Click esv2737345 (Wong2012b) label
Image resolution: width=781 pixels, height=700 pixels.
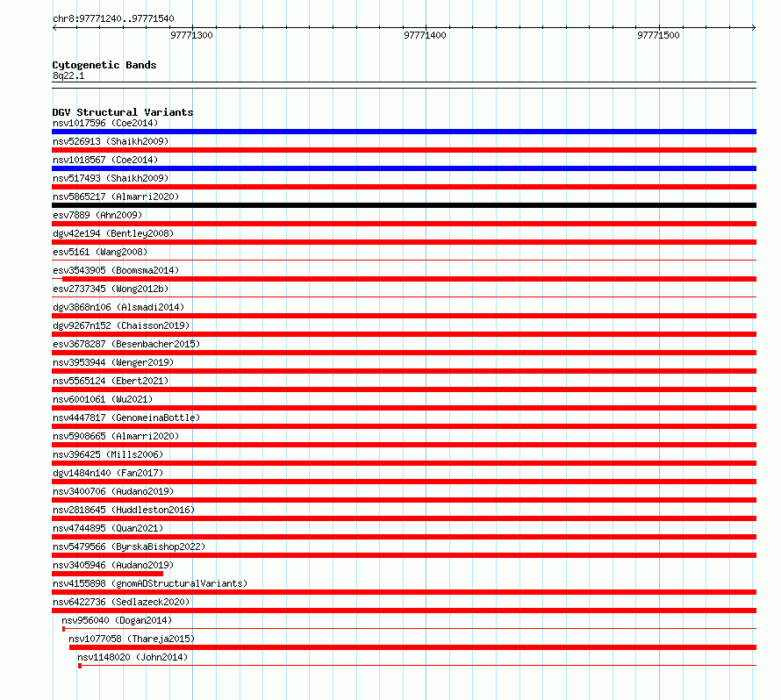tap(111, 289)
